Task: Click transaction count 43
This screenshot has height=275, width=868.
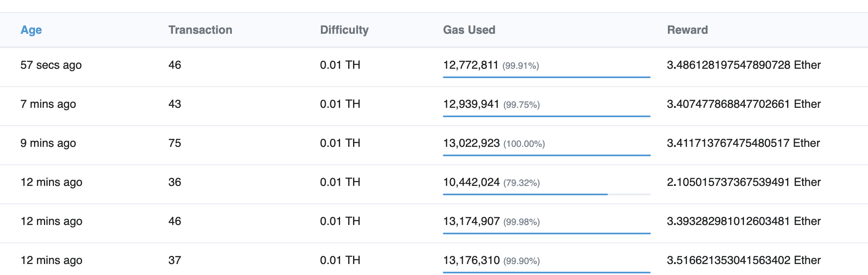Action: tap(175, 104)
